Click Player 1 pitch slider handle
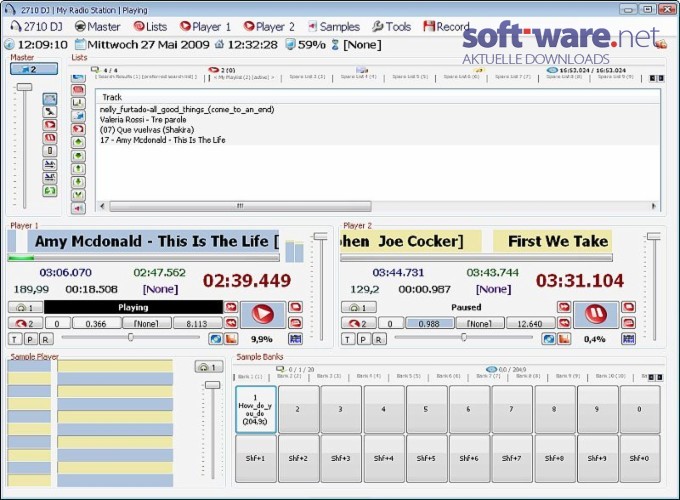 tap(131, 337)
